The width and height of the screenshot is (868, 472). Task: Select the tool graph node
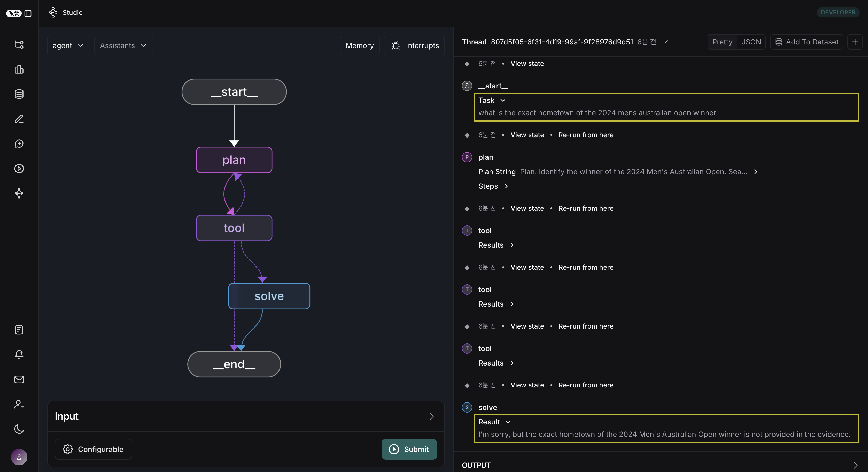click(x=234, y=228)
